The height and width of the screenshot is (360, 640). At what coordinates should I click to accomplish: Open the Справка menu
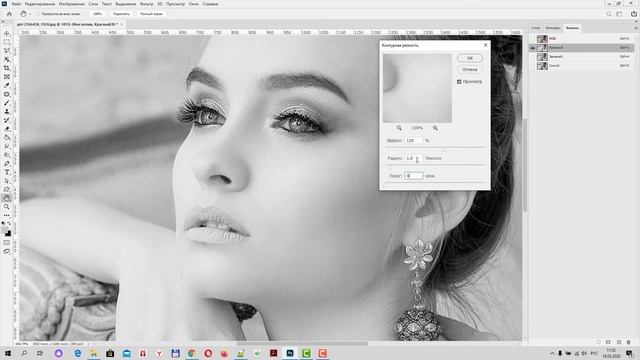[210, 4]
